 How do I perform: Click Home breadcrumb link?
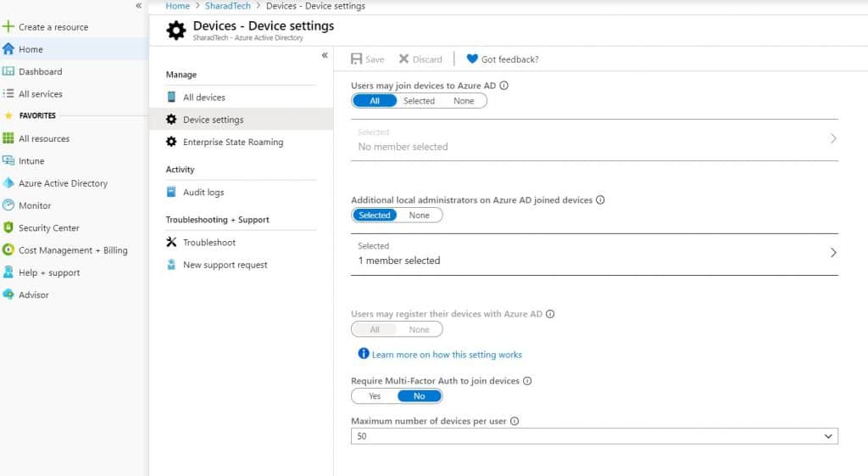click(178, 6)
